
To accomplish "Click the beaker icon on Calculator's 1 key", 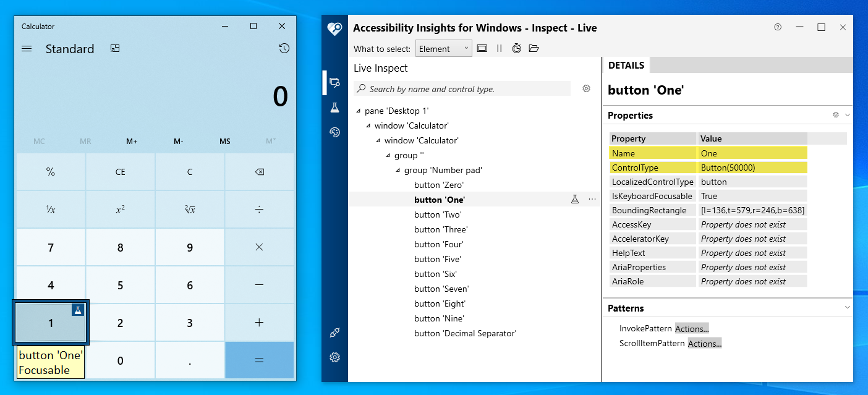I will tap(77, 310).
